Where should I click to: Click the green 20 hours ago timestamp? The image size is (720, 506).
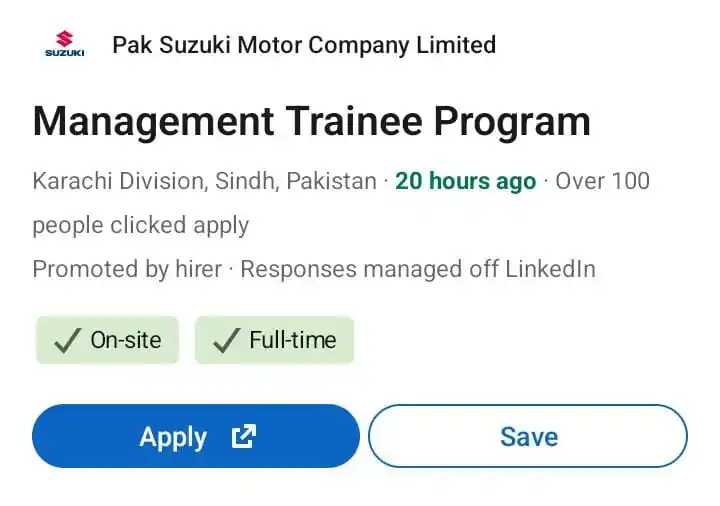tap(466, 181)
